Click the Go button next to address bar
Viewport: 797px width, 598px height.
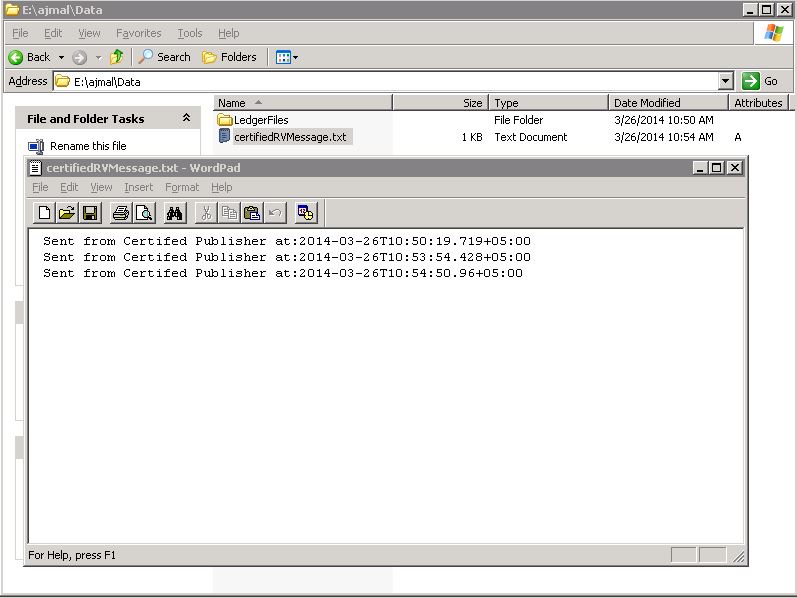click(761, 81)
